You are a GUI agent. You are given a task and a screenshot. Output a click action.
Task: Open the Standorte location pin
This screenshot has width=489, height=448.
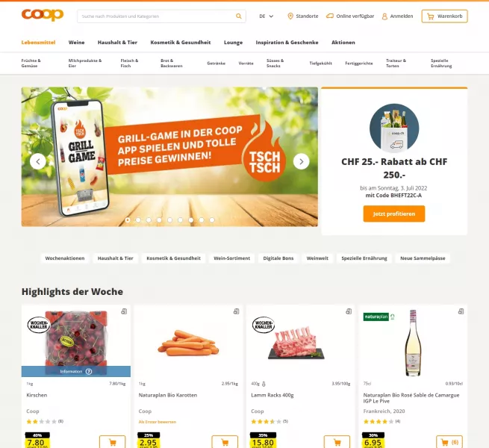pos(290,16)
